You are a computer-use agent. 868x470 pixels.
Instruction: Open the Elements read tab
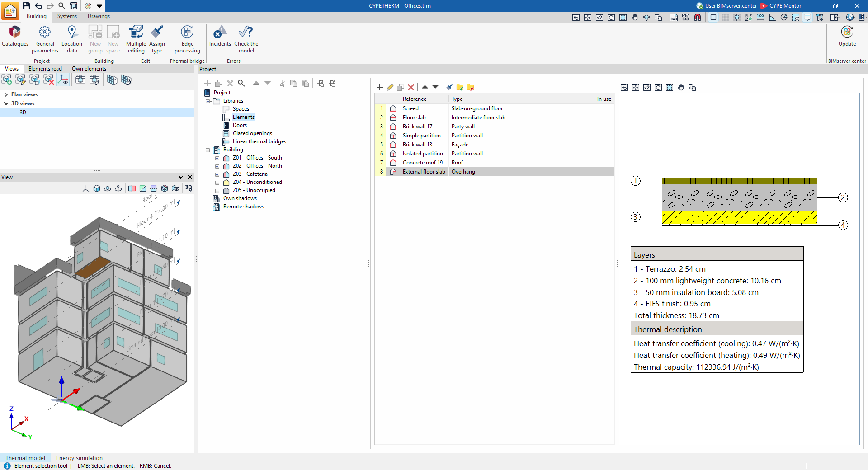point(45,69)
